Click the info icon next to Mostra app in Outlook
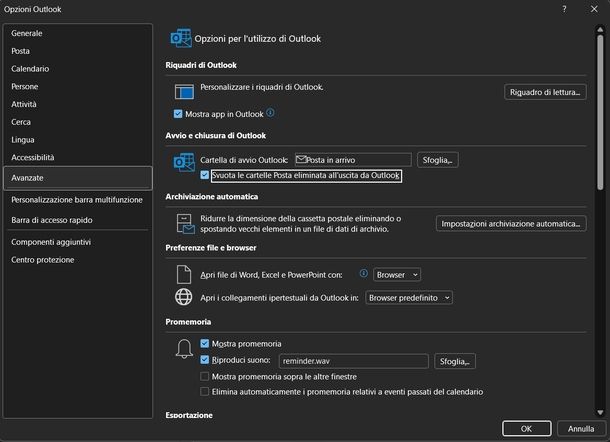 click(x=270, y=113)
